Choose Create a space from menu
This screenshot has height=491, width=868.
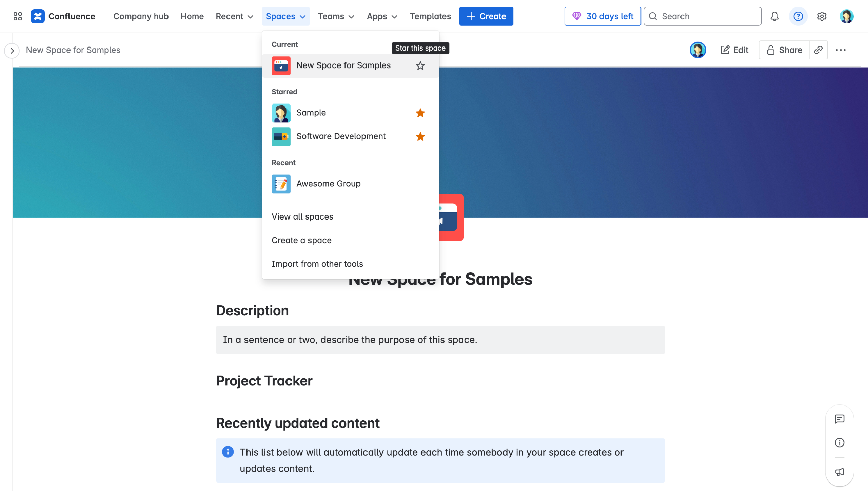[x=301, y=240]
